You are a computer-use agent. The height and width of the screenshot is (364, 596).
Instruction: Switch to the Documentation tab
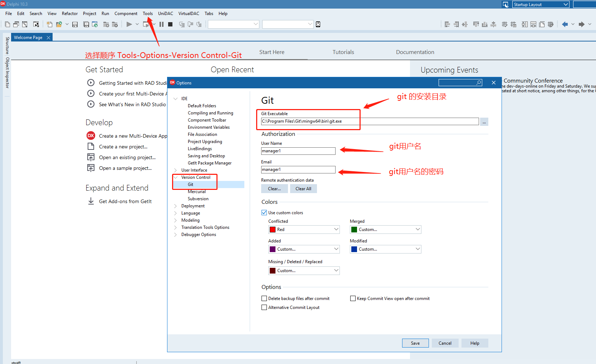tap(415, 52)
